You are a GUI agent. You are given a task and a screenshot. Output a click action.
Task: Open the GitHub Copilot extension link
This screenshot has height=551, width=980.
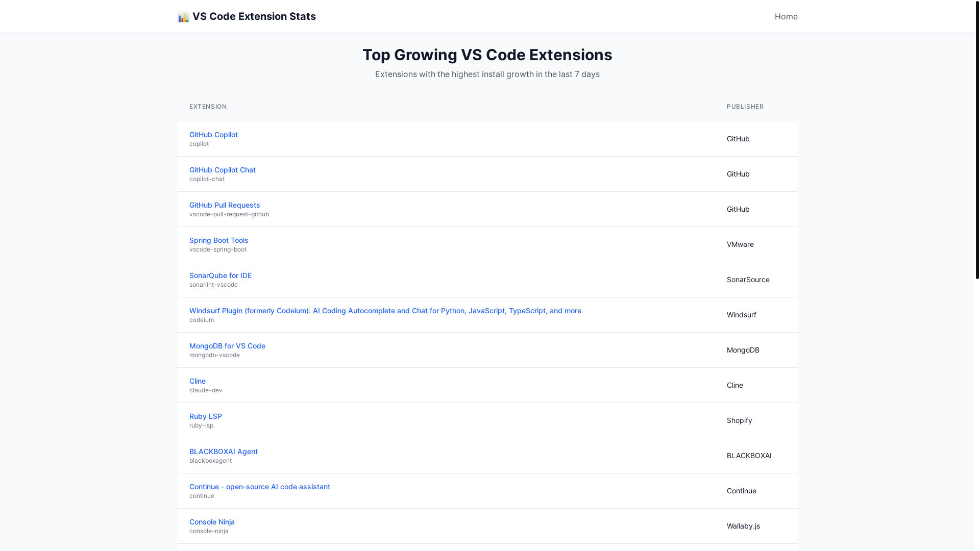(213, 135)
